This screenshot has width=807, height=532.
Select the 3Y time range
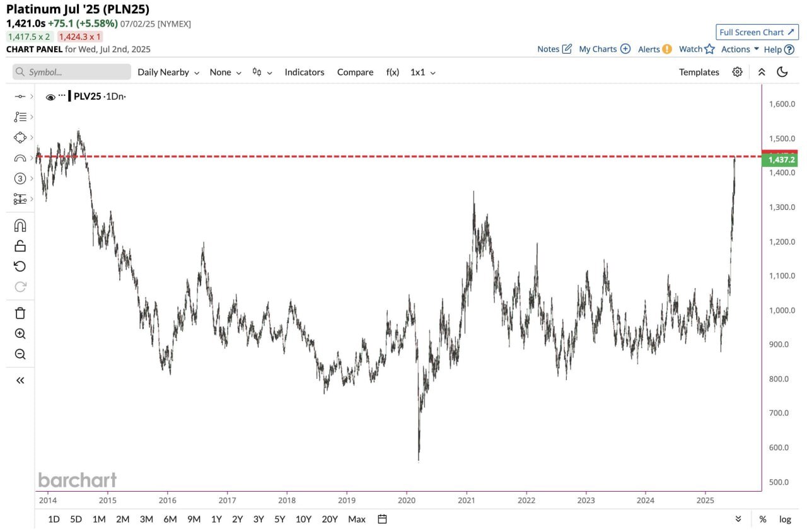point(258,519)
